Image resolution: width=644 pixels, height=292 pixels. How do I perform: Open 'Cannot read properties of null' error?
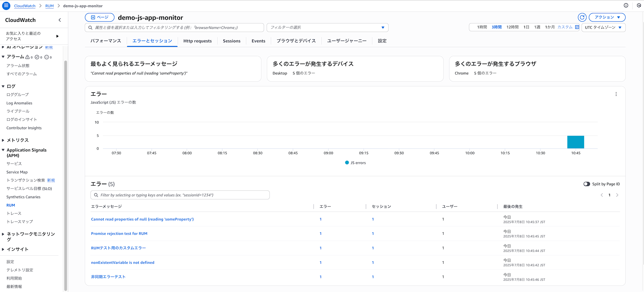(x=142, y=219)
